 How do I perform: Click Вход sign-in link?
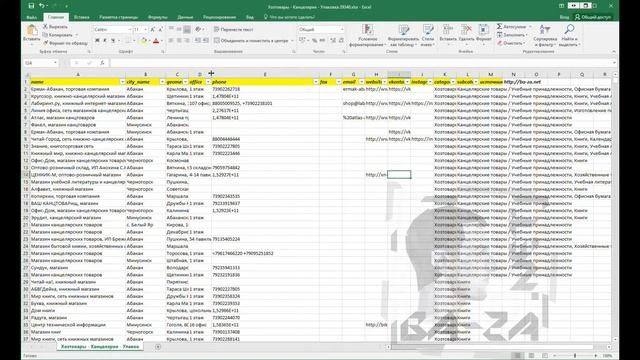(x=564, y=17)
